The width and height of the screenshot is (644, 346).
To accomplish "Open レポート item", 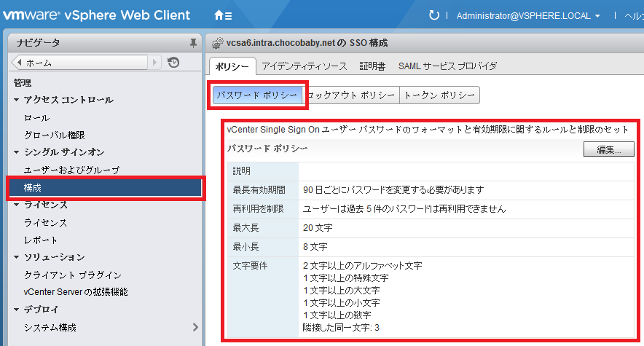I will coord(41,240).
